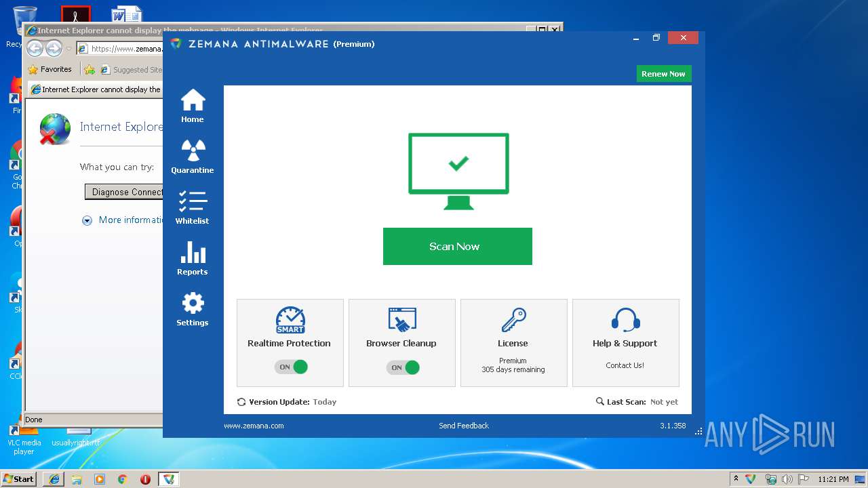This screenshot has width=868, height=488.
Task: Click the Browser Cleanup broom icon
Action: tap(402, 320)
